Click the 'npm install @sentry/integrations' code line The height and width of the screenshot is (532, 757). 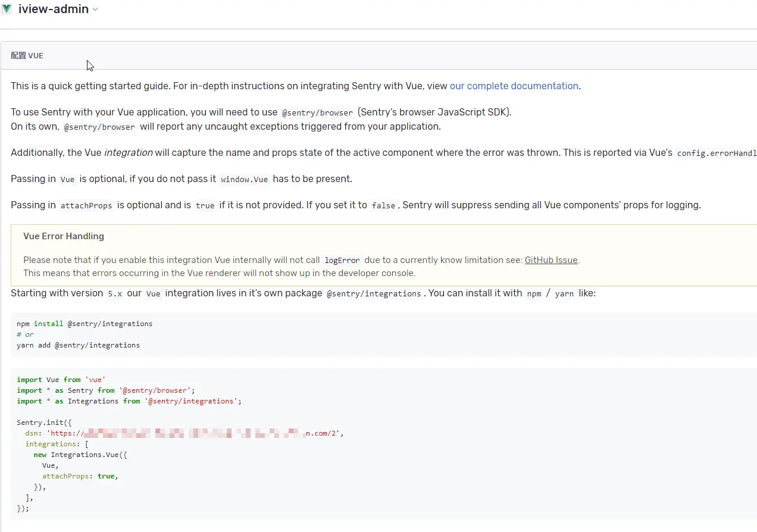pos(85,324)
